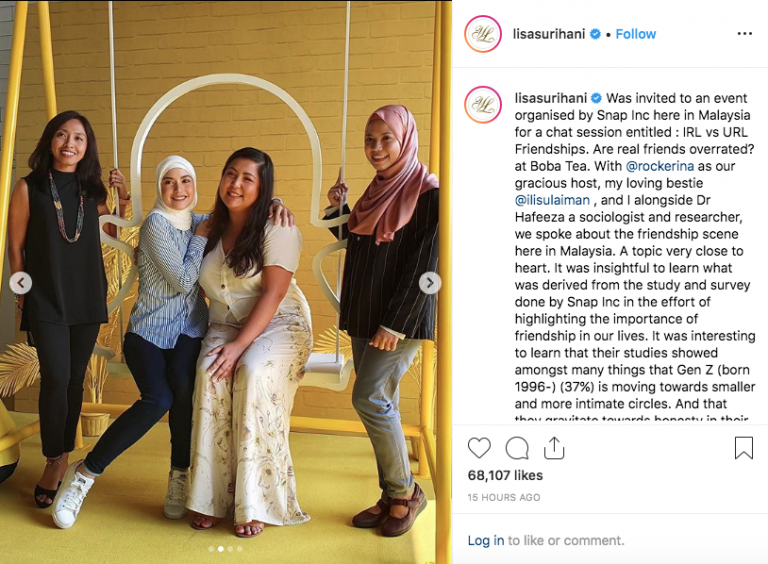Follow lisasurihani
The height and width of the screenshot is (564, 768).
coord(635,34)
